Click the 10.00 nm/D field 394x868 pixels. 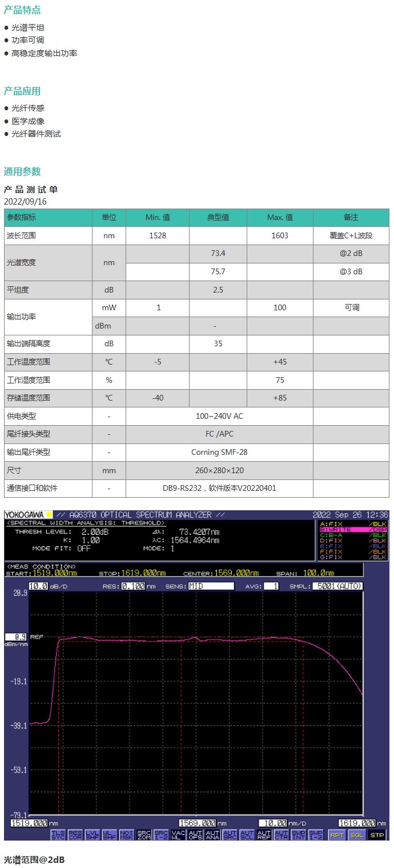pyautogui.click(x=272, y=823)
